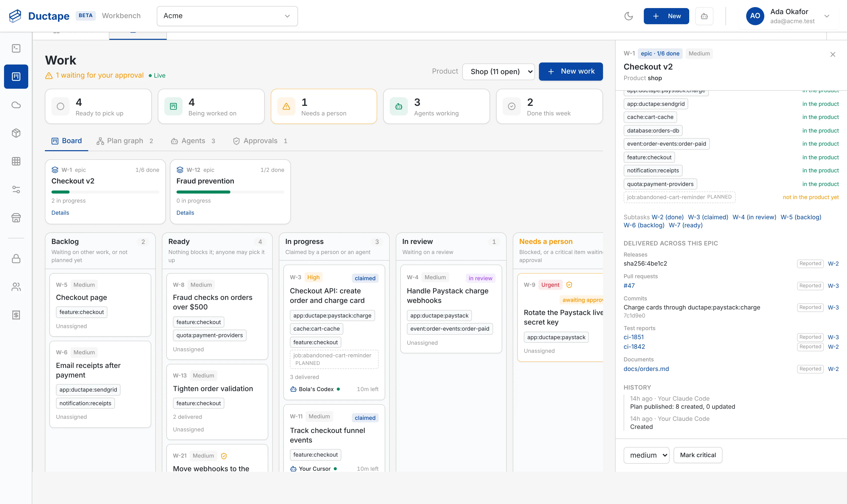
Task: Open the billing receipt icon in sidebar
Action: point(16,315)
